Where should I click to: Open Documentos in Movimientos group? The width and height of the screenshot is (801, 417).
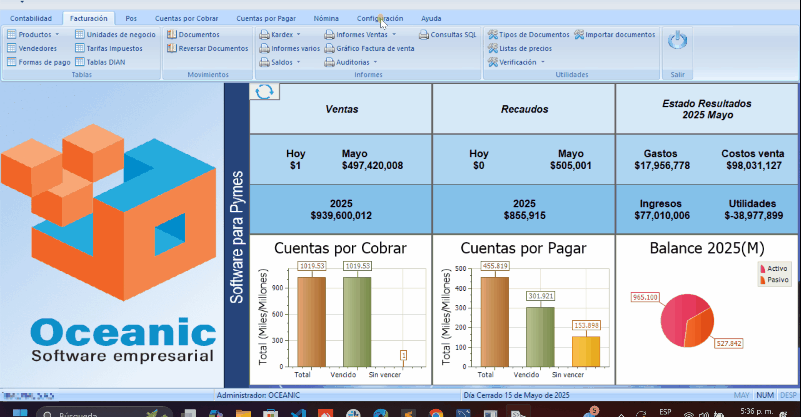pos(198,34)
